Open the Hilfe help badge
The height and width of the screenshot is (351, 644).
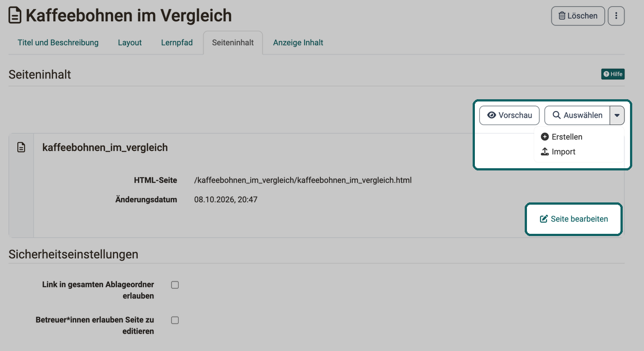[613, 74]
